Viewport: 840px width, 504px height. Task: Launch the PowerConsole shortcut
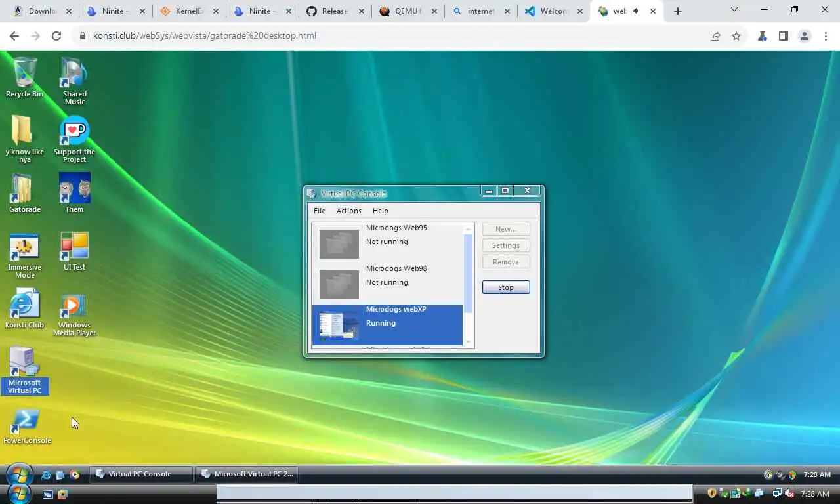pyautogui.click(x=26, y=427)
